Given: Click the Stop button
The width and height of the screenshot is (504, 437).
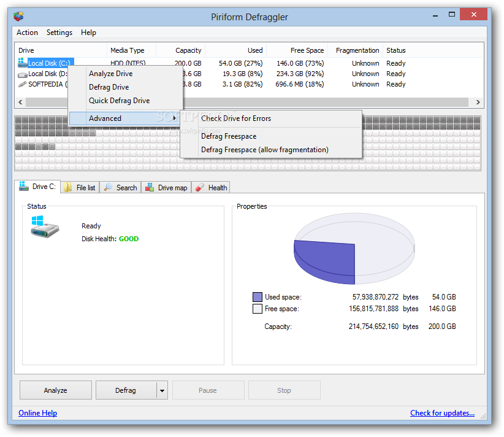Looking at the screenshot, I should tap(284, 390).
